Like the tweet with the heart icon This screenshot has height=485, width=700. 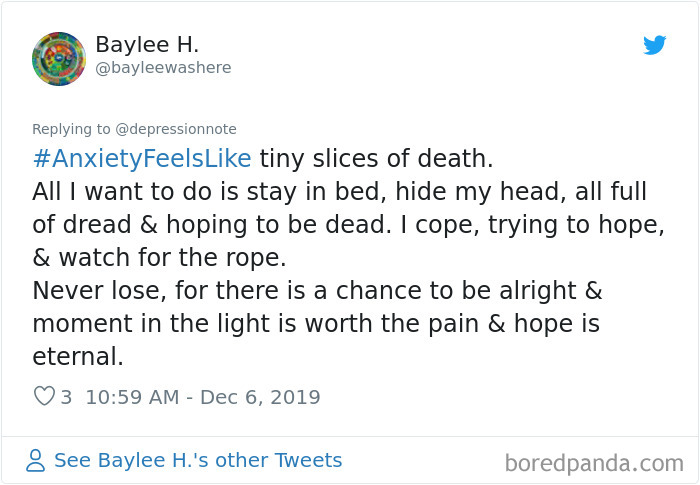tap(44, 397)
